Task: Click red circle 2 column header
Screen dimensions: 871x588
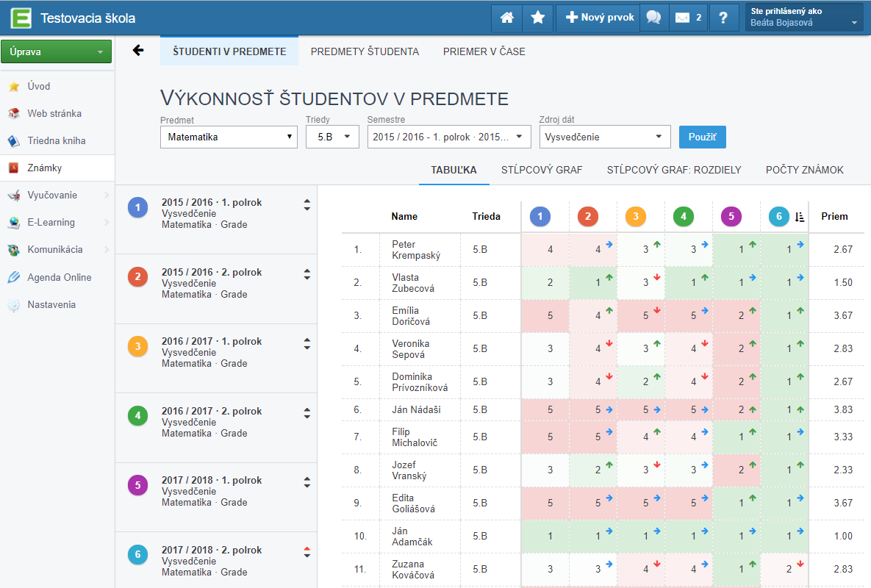Action: pos(588,217)
